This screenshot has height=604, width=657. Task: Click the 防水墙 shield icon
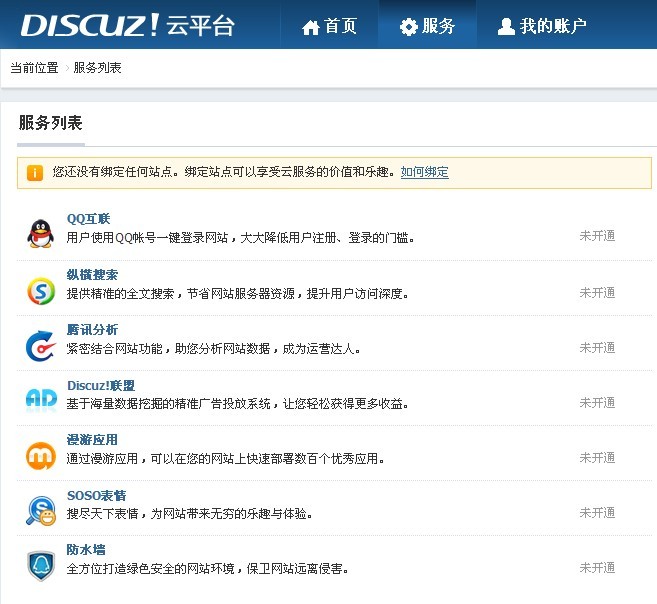click(41, 566)
